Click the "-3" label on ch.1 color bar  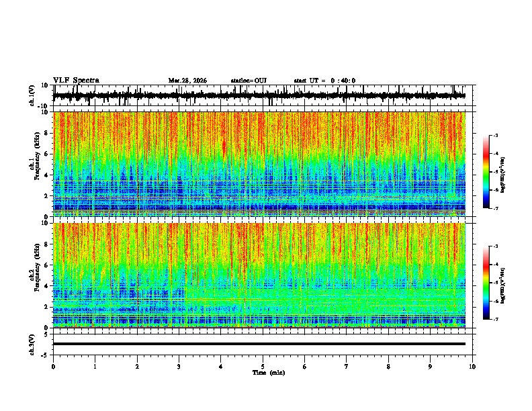[x=495, y=136]
